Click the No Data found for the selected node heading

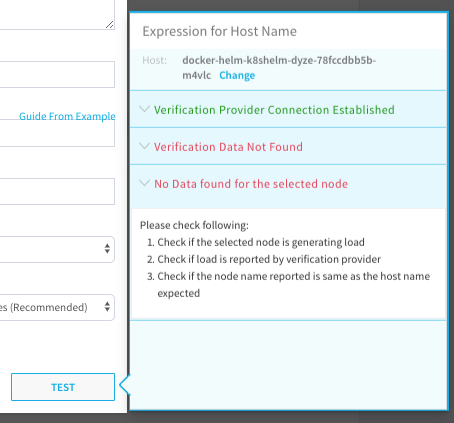(251, 184)
